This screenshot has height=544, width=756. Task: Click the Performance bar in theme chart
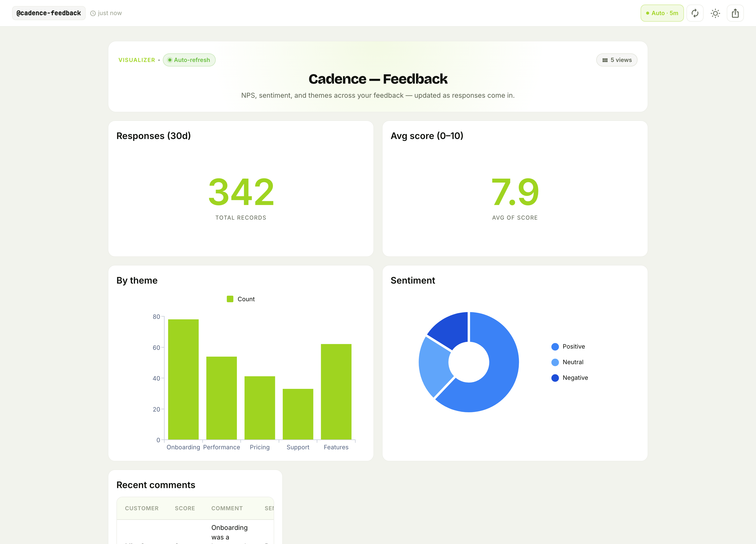coord(221,398)
